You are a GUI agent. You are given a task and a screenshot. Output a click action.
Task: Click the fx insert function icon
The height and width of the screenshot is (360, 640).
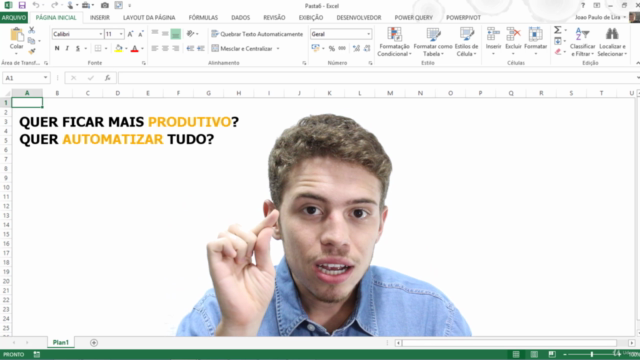click(107, 78)
